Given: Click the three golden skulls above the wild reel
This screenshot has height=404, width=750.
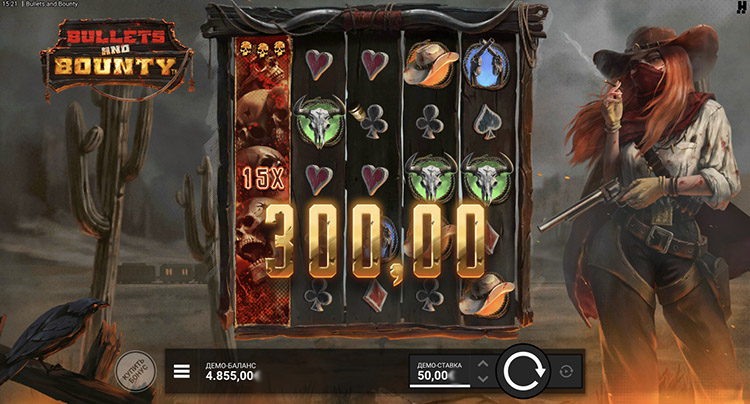Looking at the screenshot, I should [x=263, y=49].
